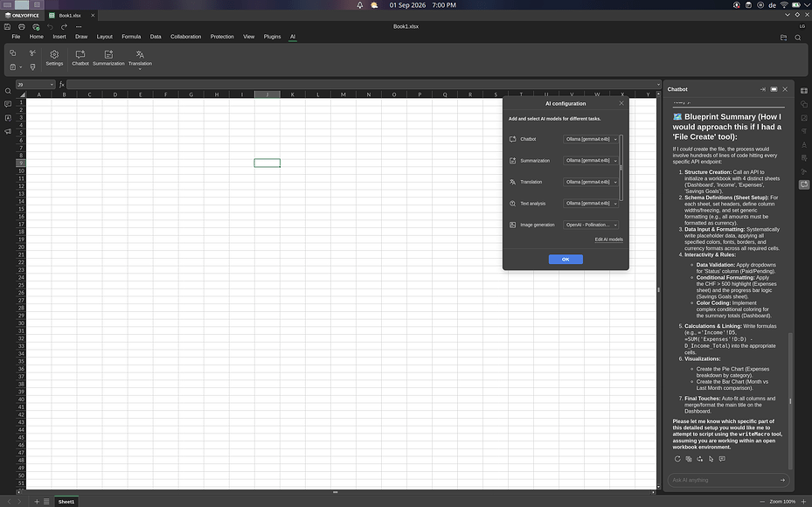
Task: Expand the Text analysis model dropdown
Action: 591,204
